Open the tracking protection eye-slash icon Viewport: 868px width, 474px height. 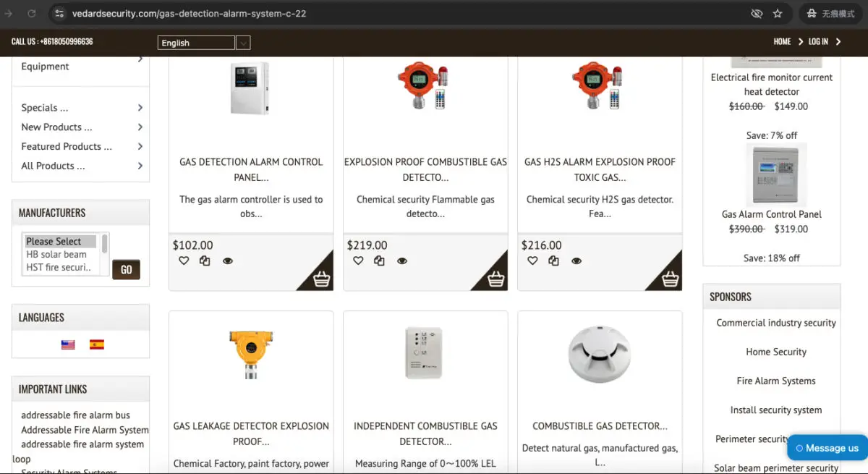click(x=757, y=14)
